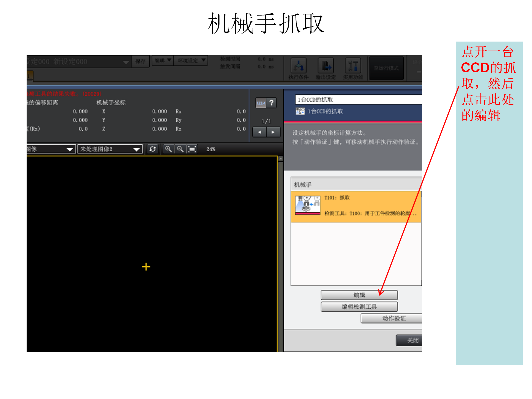Screen dimensions: 532x399
Task: Click the 1台CCD的抓取 tool icon
Action: 300,111
